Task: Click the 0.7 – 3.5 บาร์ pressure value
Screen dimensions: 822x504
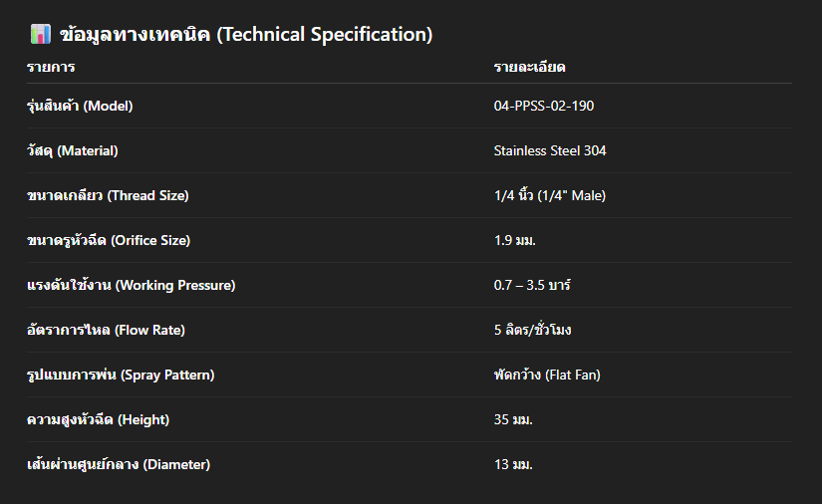Action: click(x=532, y=285)
